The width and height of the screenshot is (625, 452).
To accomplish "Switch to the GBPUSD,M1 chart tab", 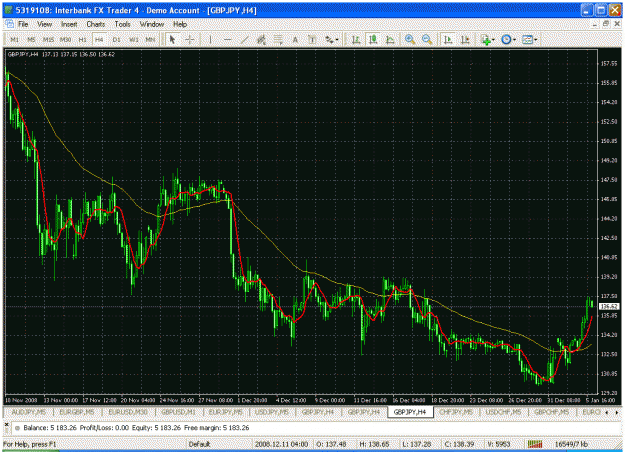I will click(x=178, y=412).
